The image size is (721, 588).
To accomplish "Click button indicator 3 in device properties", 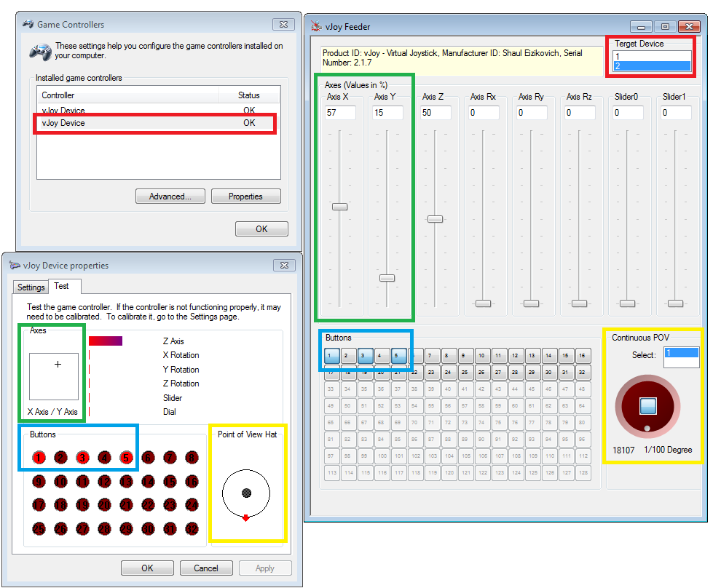I will point(83,458).
